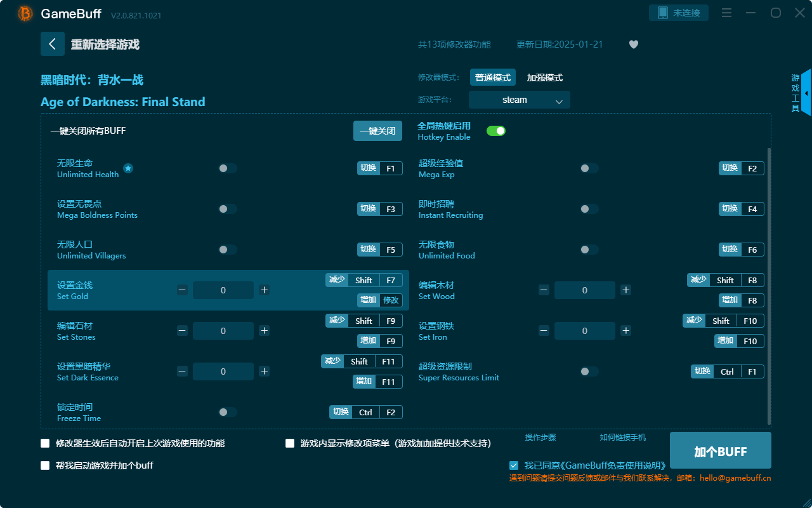Screen dimensions: 812x508
Task: Favorite this trainer using the heart icon
Action: [x=633, y=44]
